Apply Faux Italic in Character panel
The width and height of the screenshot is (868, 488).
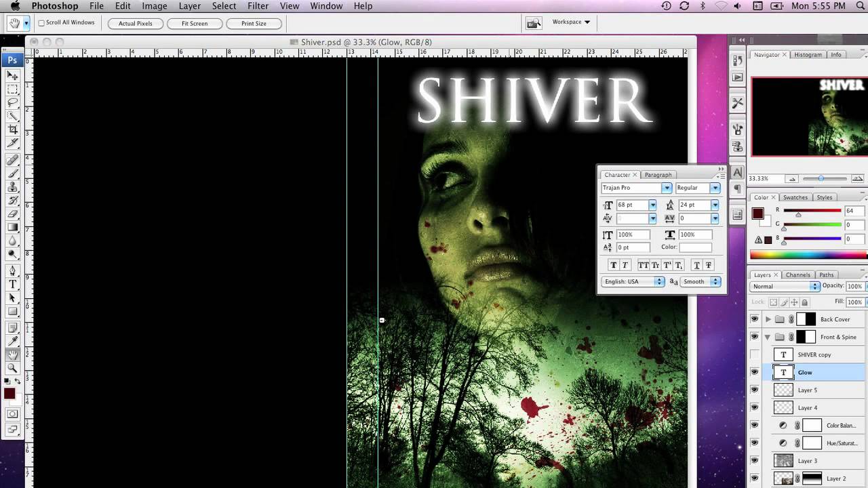coord(625,265)
